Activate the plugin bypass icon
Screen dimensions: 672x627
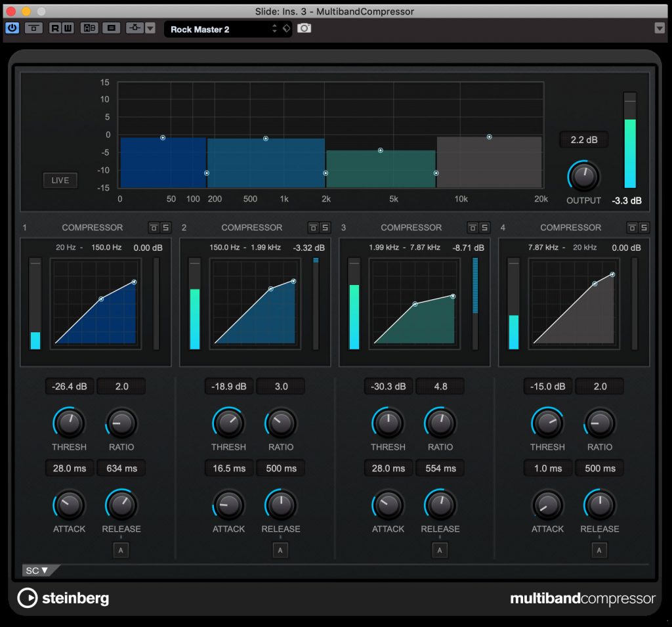tap(33, 28)
